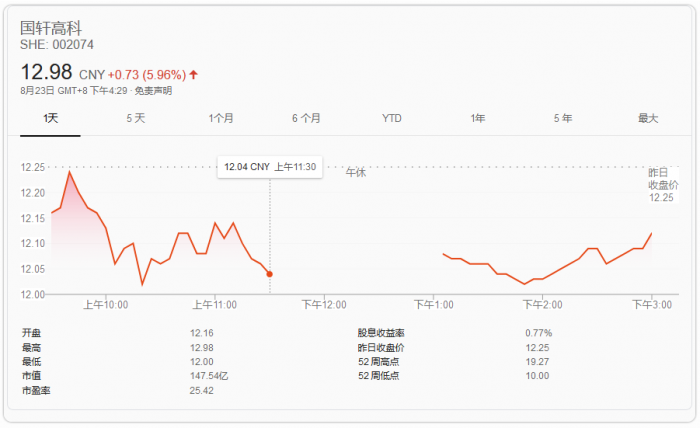Select the YTD tab
Screen dimensions: 700x428
coord(392,118)
